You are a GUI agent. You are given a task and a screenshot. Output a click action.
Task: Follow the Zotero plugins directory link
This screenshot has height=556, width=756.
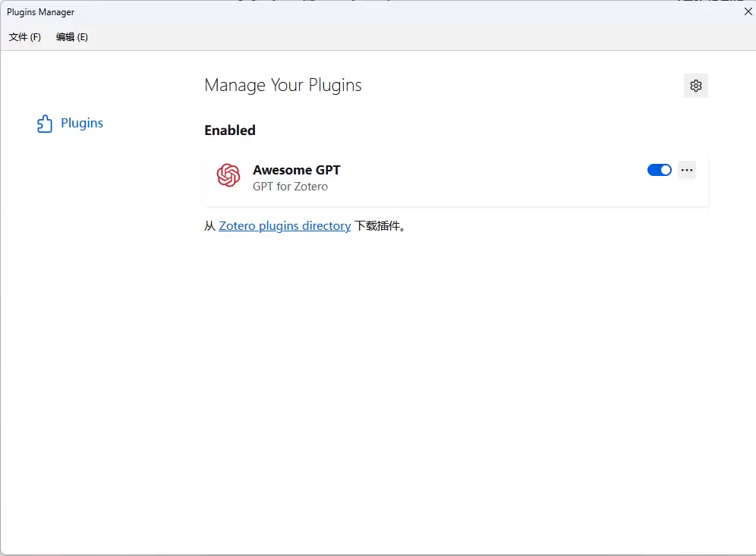[285, 226]
